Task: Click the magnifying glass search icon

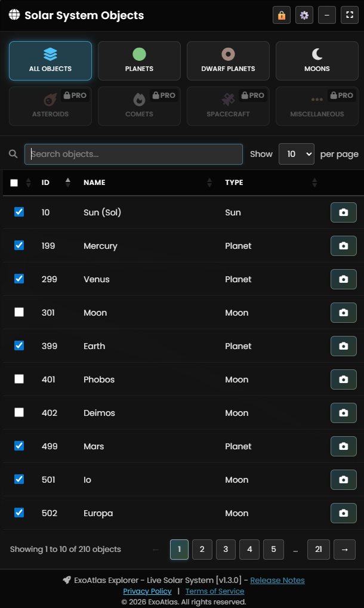Action: 13,153
